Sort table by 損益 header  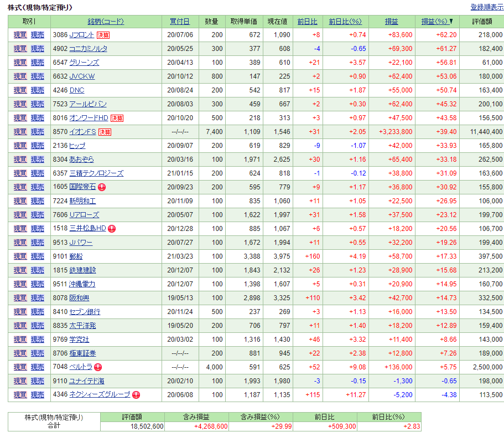[x=392, y=22]
